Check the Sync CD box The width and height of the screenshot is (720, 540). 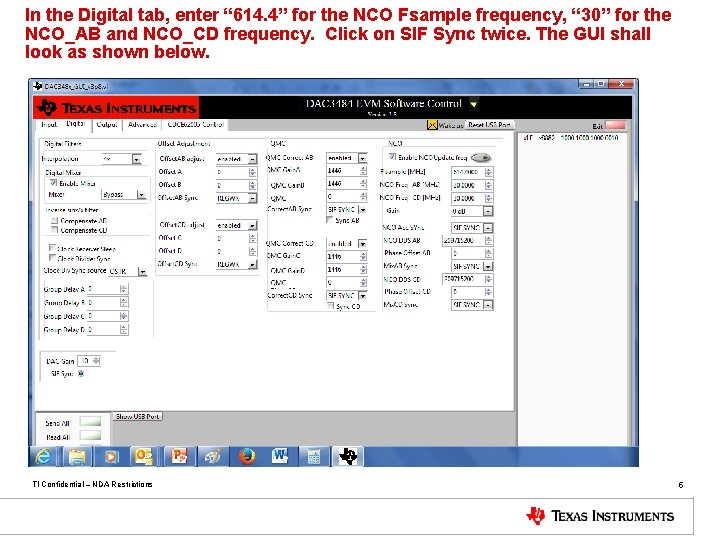pyautogui.click(x=330, y=306)
